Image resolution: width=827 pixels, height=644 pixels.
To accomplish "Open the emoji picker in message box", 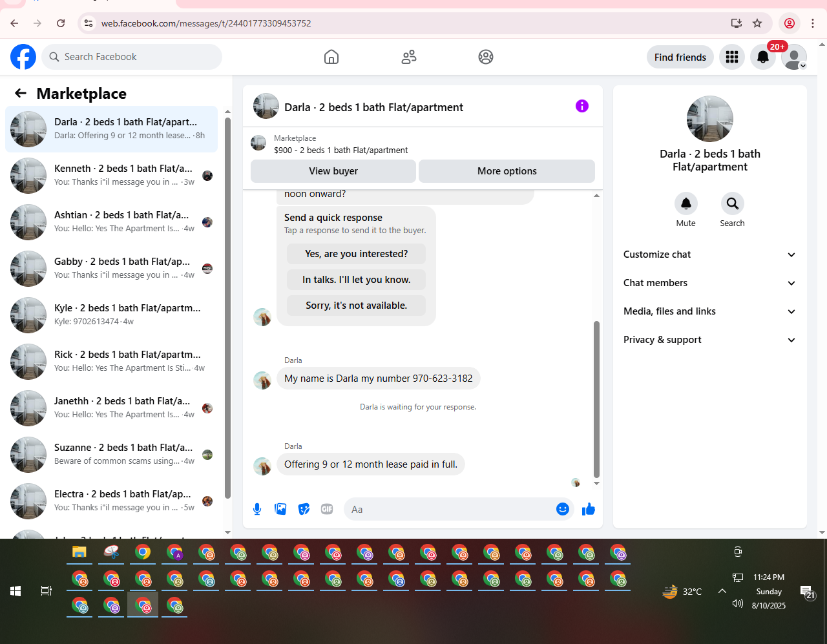I will pyautogui.click(x=563, y=509).
